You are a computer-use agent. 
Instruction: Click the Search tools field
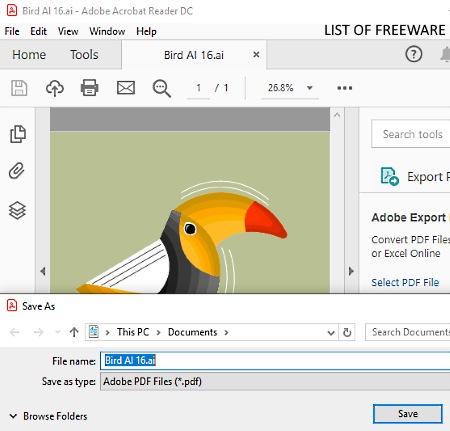[411, 134]
